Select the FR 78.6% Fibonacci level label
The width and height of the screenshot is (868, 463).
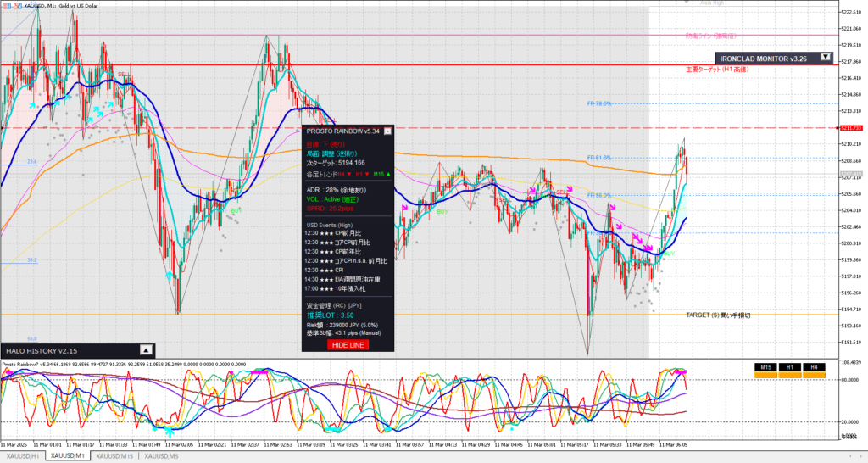(599, 104)
